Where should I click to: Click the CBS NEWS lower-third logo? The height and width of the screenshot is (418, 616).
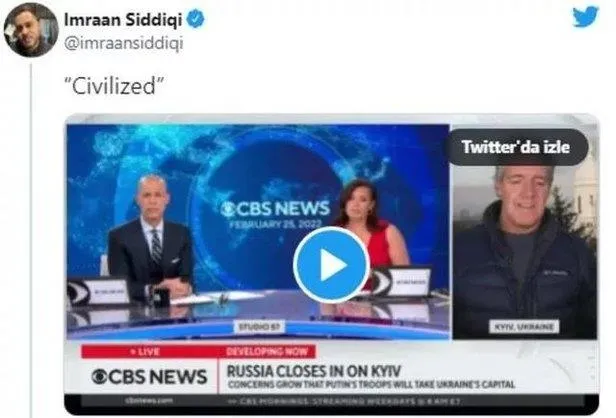tap(149, 377)
